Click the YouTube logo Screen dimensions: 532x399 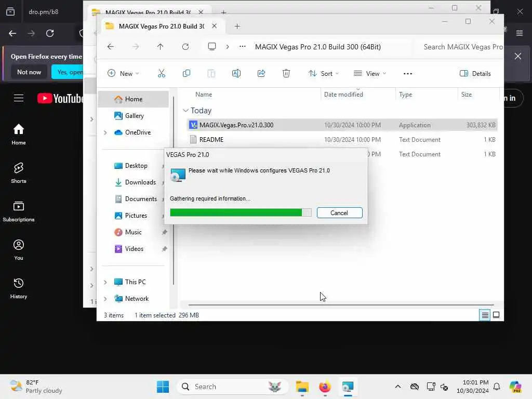click(x=60, y=98)
